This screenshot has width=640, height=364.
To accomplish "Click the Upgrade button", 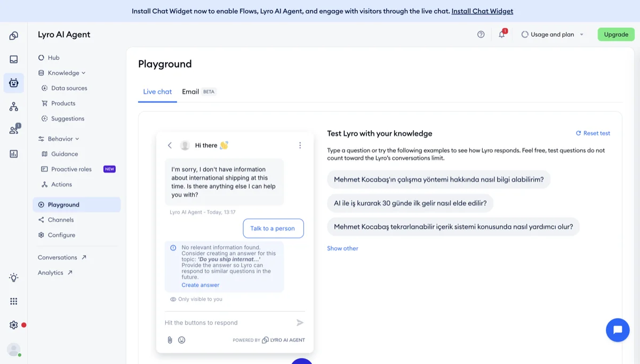I will [x=616, y=35].
